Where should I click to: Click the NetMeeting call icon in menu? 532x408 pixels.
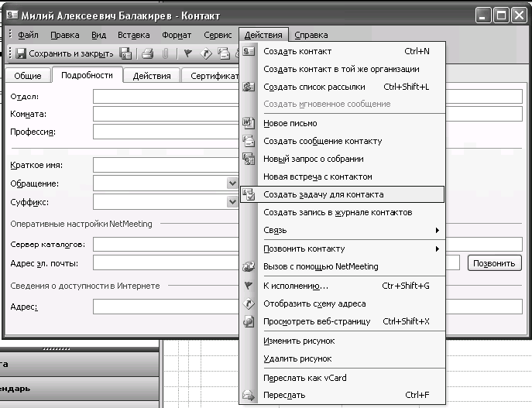249,266
